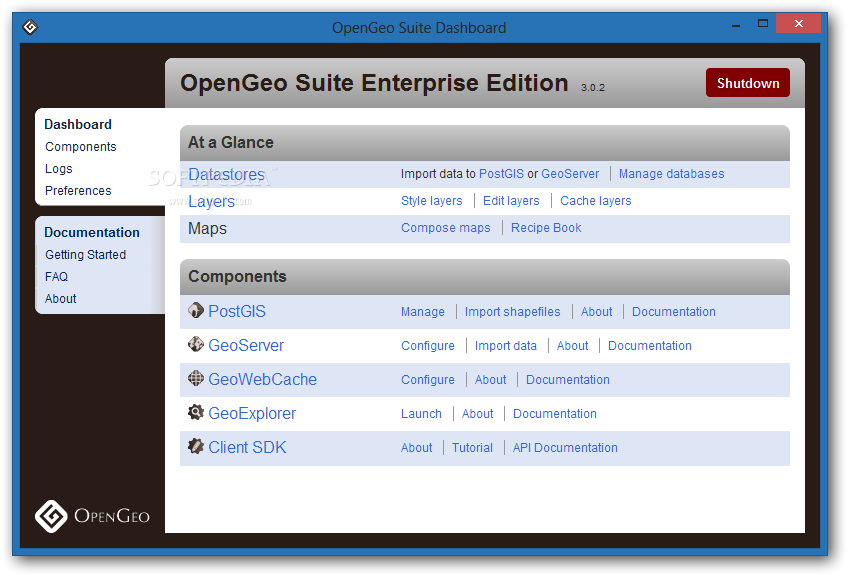Open the Documentation sidebar section
This screenshot has width=848, height=576.
[x=92, y=233]
